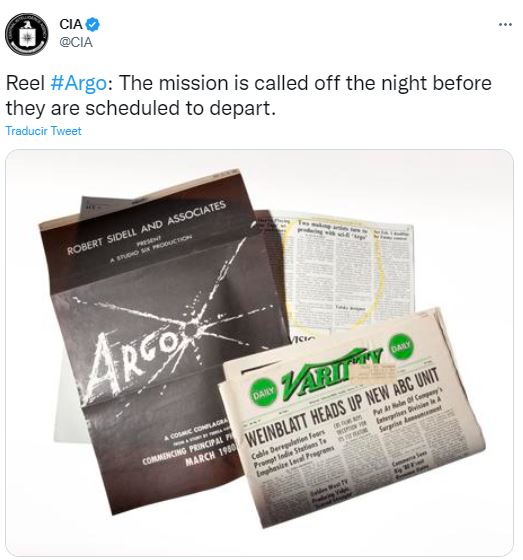Open the three-dot more options menu
523x560 pixels.
(x=505, y=24)
